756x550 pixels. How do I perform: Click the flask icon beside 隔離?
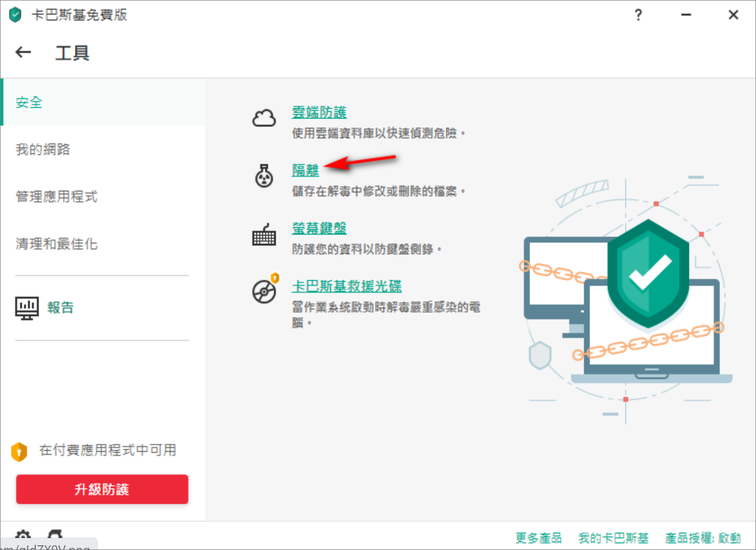coord(264,176)
